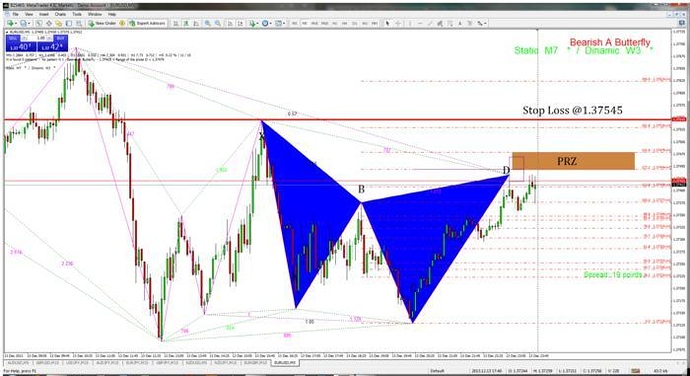Open the Help menu
The image size is (690, 376).
click(x=112, y=14)
